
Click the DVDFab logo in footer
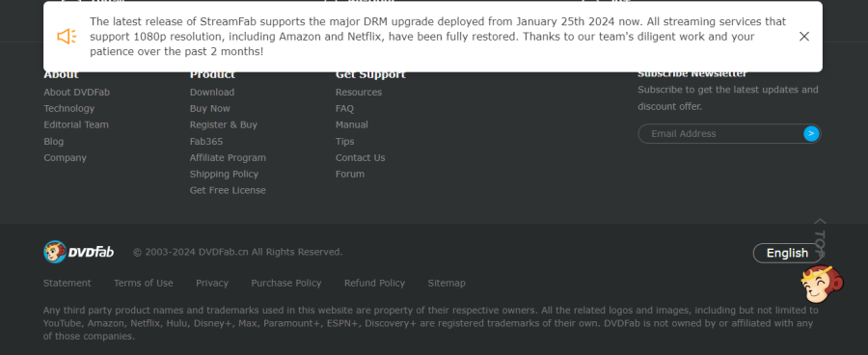tap(79, 252)
